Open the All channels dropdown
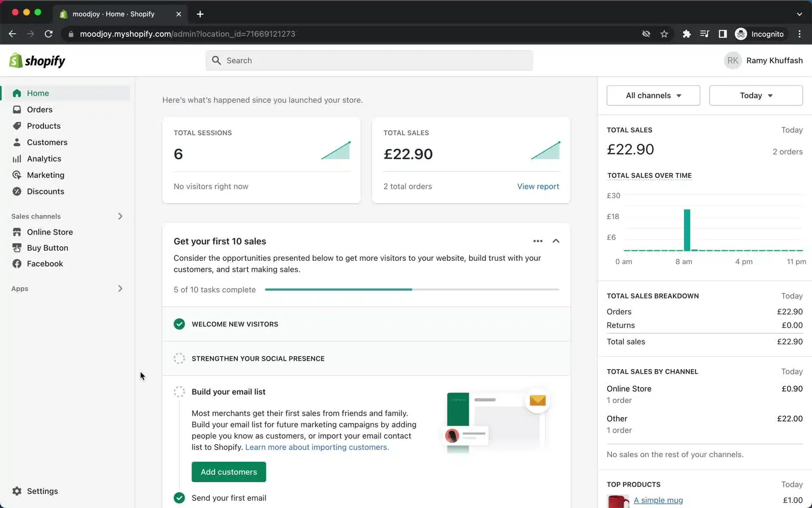The width and height of the screenshot is (812, 508). point(653,95)
